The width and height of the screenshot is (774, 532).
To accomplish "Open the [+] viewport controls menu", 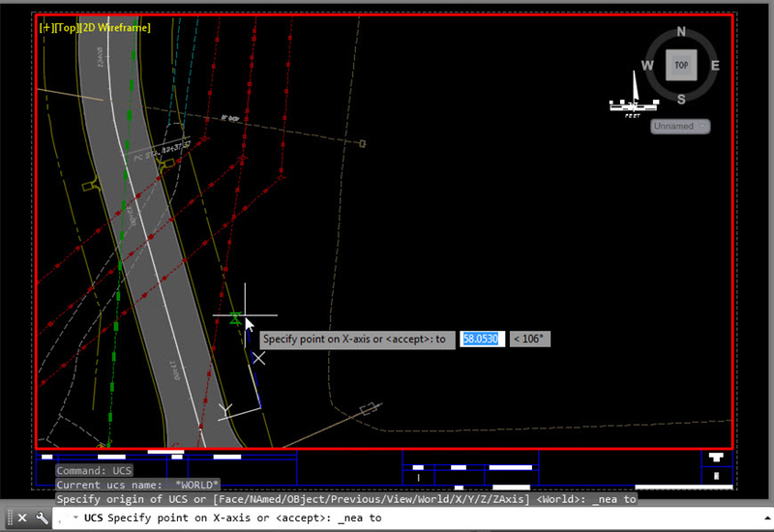I will pos(45,28).
